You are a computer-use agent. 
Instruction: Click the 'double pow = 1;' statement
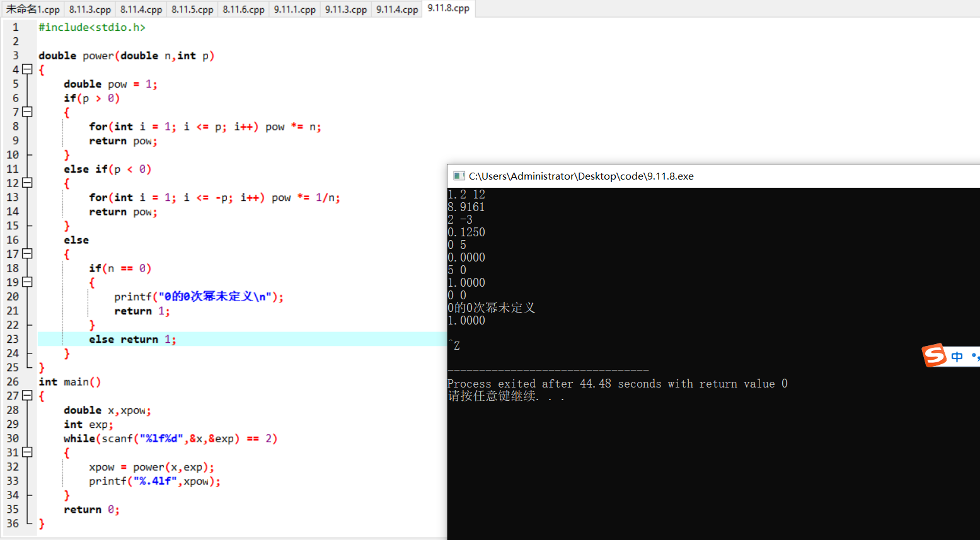click(110, 84)
